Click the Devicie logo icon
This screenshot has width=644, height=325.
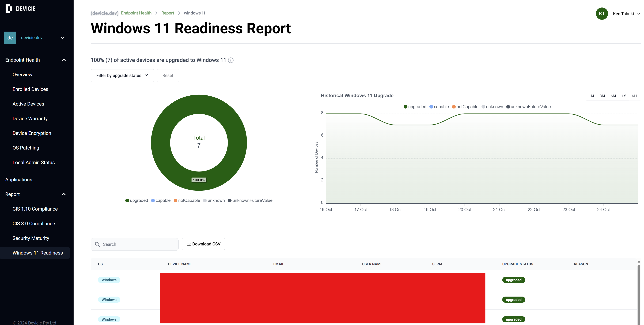point(9,9)
